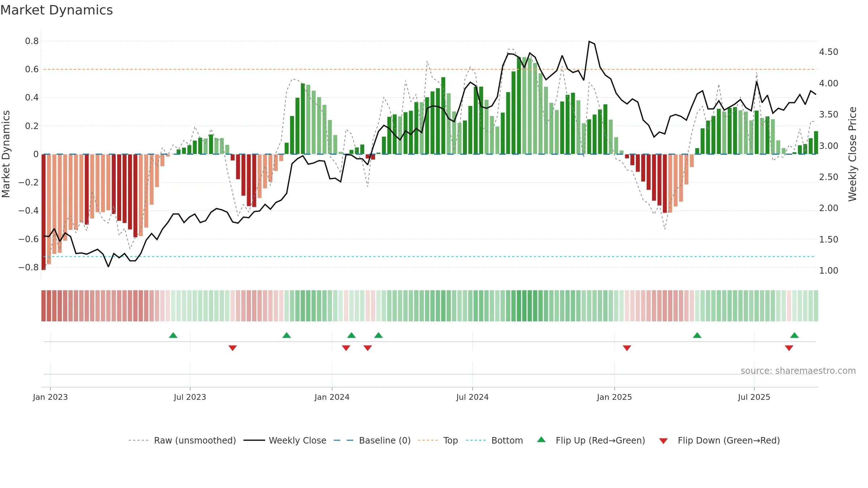Screen dimensions: 868x488
Task: Click the Jul 2023 x-axis label
Action: (190, 397)
